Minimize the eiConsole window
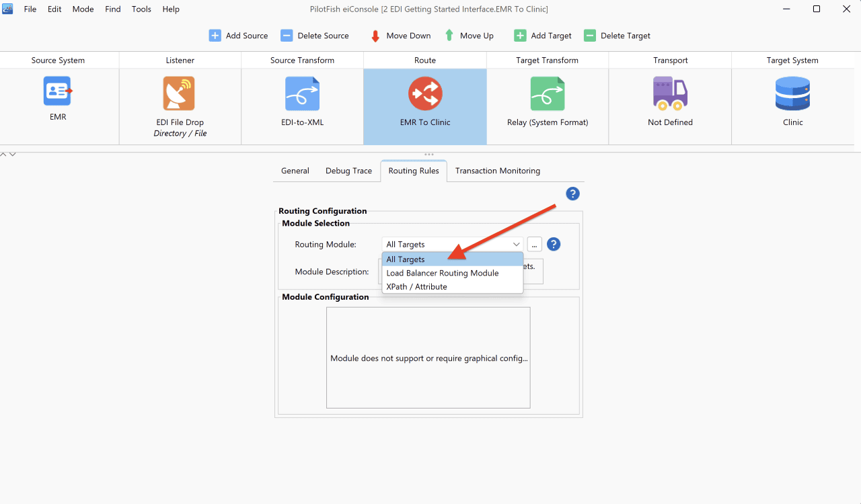This screenshot has height=504, width=861. click(785, 9)
